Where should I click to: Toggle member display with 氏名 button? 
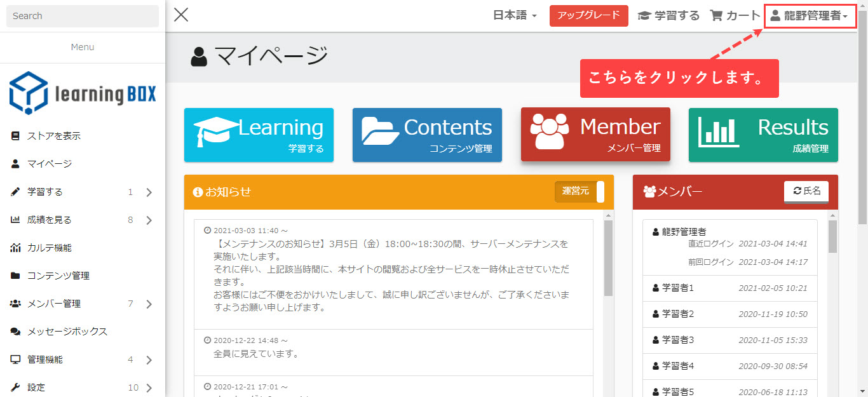point(806,191)
